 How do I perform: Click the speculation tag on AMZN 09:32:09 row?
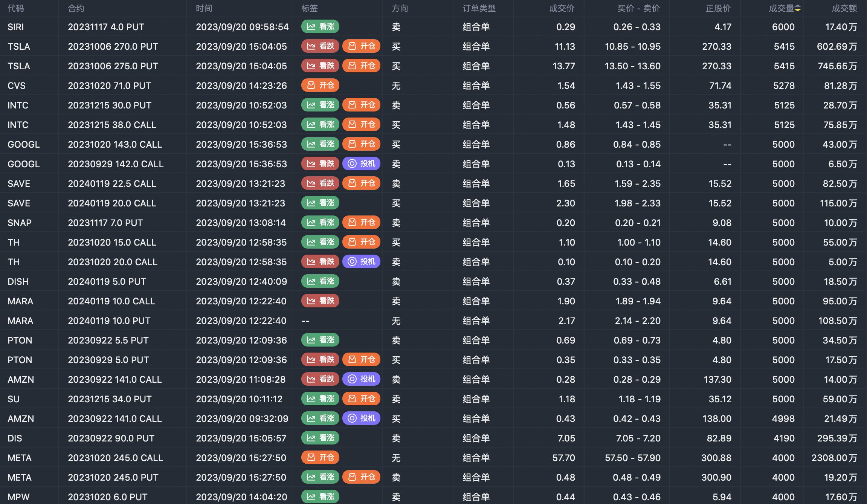click(361, 418)
